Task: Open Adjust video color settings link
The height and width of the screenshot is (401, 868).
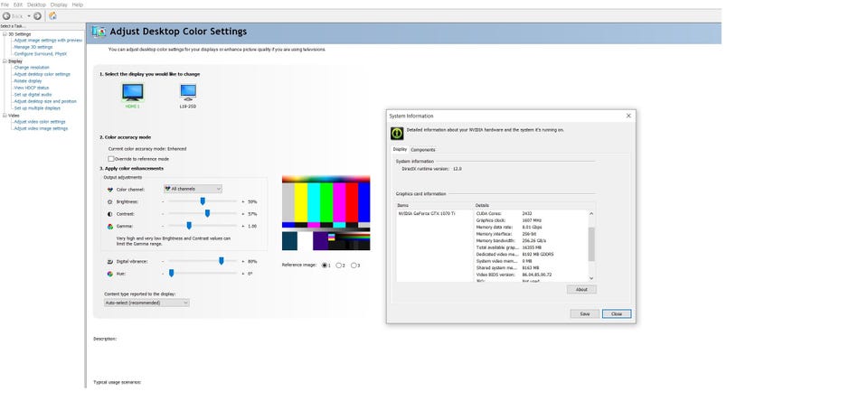Action: pyautogui.click(x=40, y=122)
